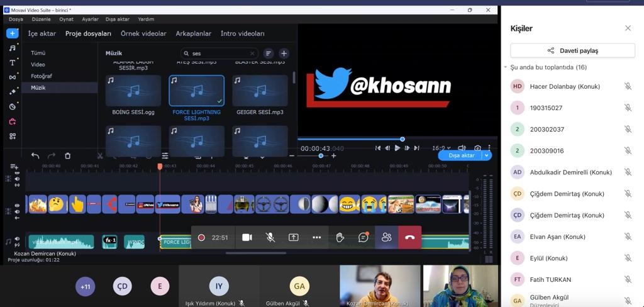Open the Dışa aktar dropdown arrow
644x307 pixels.
(487, 155)
